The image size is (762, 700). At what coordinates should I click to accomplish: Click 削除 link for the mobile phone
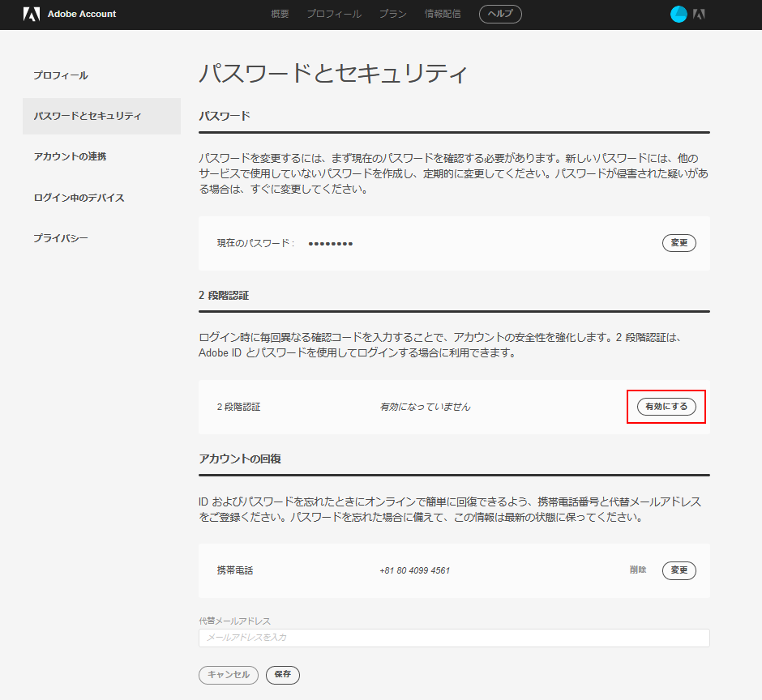click(638, 570)
